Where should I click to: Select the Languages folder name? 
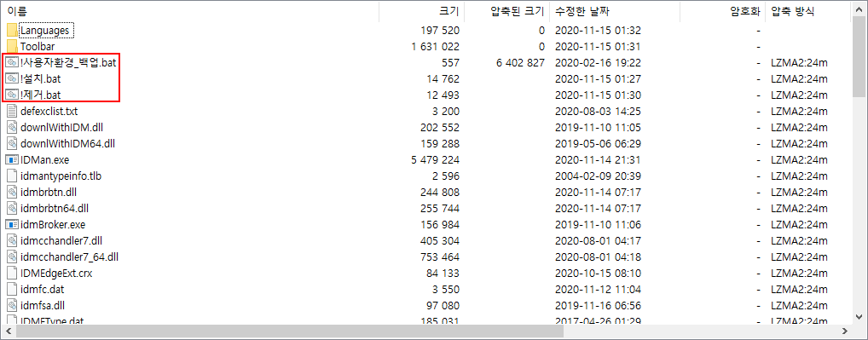click(x=45, y=30)
